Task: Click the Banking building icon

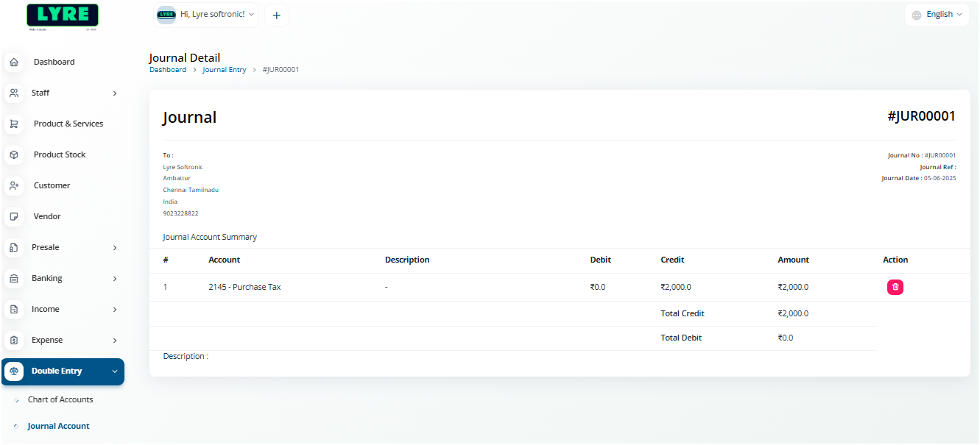Action: pos(14,279)
